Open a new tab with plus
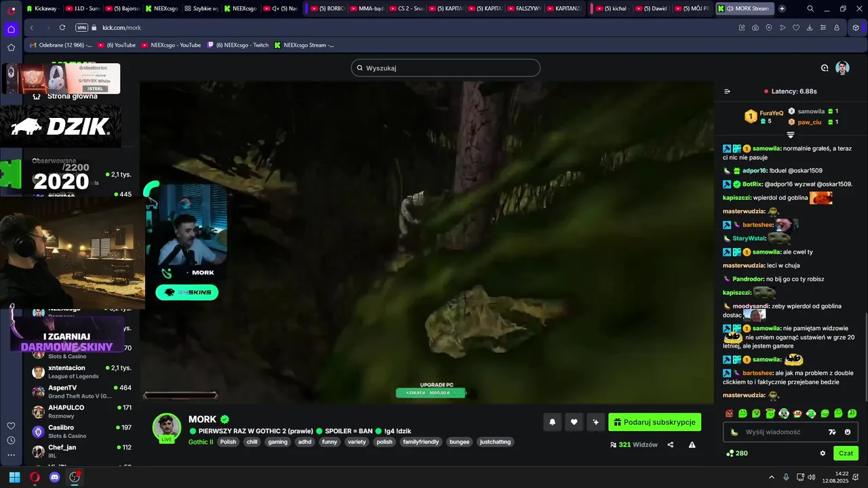The image size is (868, 488). click(782, 9)
